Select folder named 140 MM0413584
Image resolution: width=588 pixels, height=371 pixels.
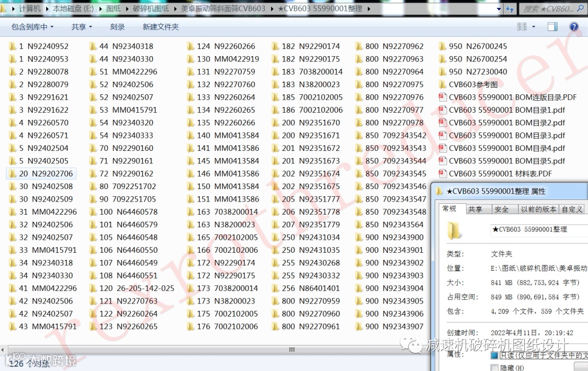(x=223, y=136)
